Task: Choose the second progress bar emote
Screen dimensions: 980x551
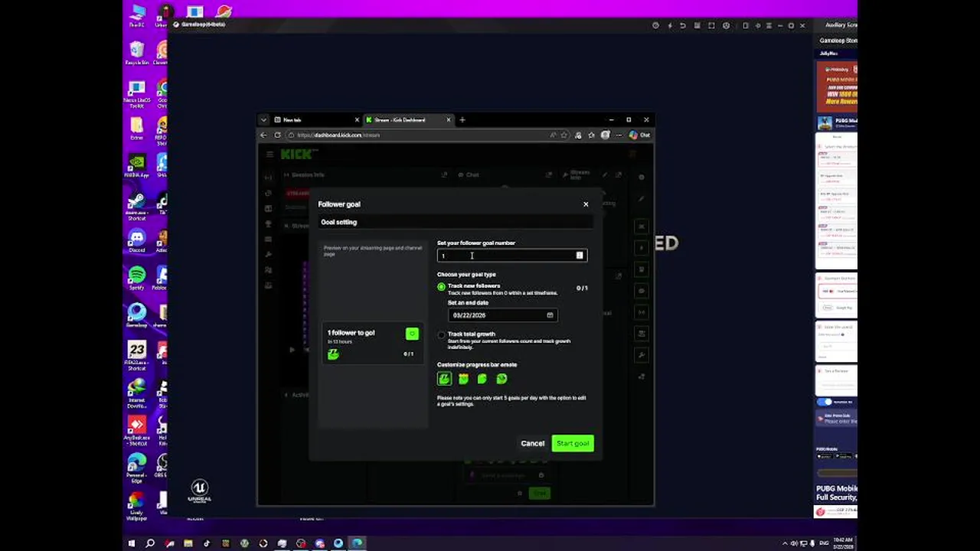Action: point(463,379)
